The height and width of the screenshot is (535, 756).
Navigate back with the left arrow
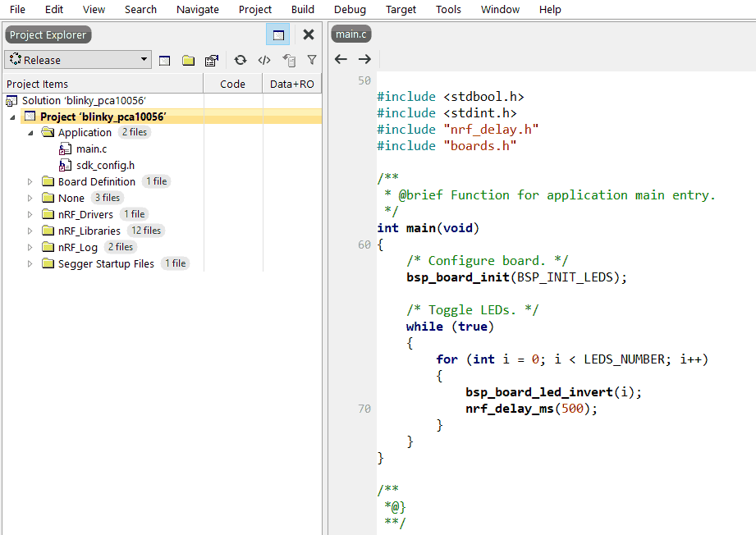point(341,59)
